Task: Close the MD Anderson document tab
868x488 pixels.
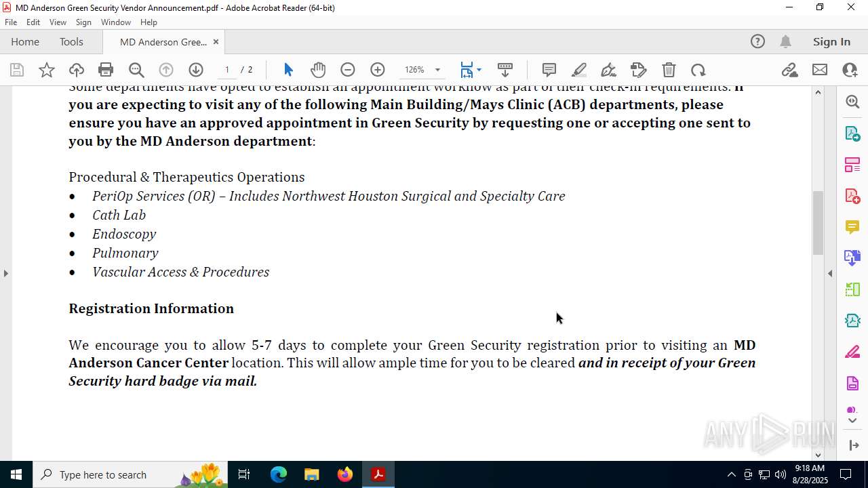Action: coord(216,42)
